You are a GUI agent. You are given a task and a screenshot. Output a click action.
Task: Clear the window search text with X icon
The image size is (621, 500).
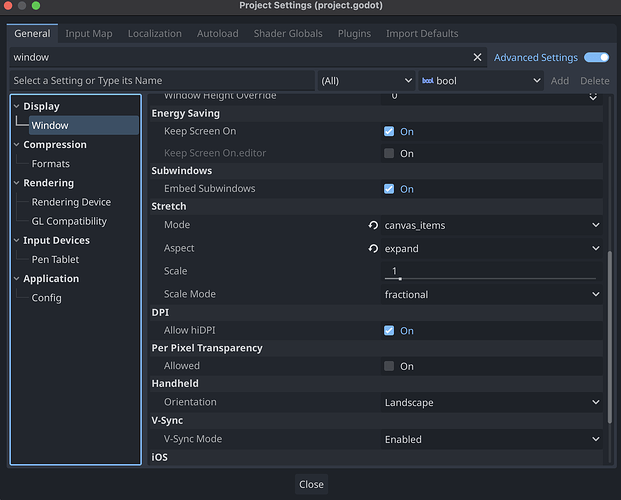point(477,57)
